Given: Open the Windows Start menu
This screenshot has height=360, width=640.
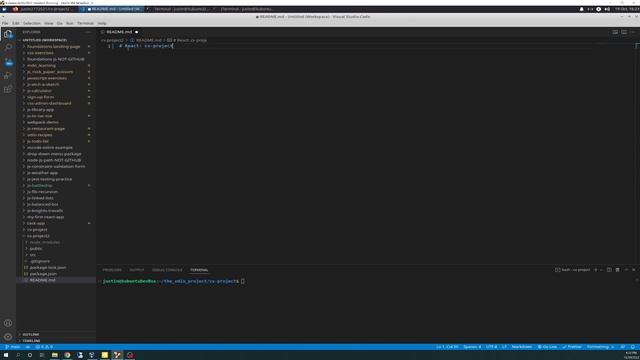Looking at the screenshot, I should [x=6, y=355].
